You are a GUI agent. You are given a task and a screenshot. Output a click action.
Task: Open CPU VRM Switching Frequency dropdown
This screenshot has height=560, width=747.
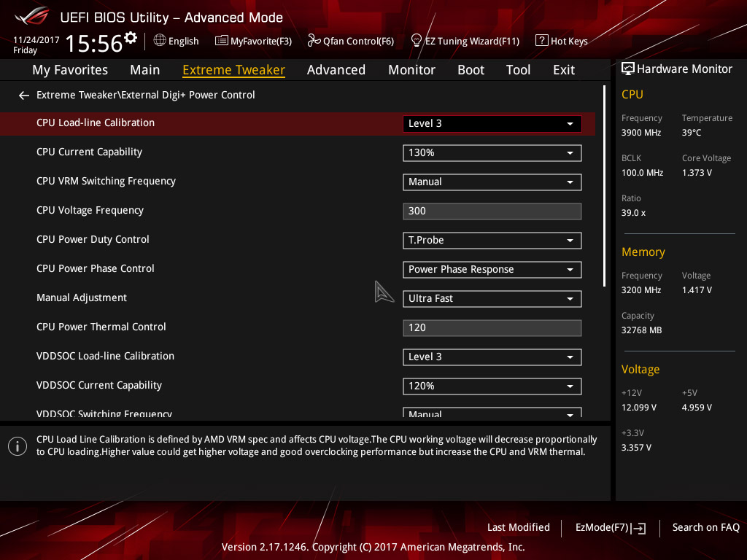pyautogui.click(x=492, y=182)
